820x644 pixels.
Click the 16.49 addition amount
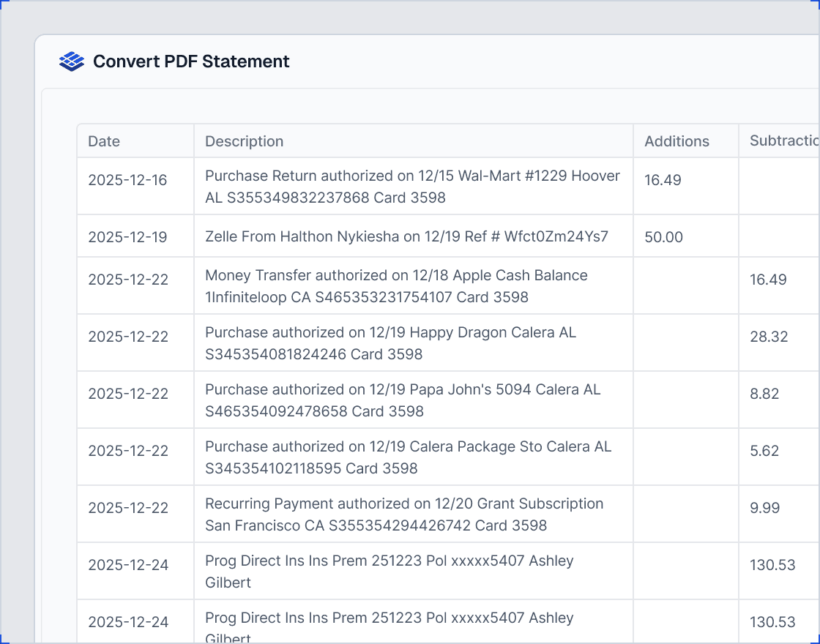click(x=663, y=180)
